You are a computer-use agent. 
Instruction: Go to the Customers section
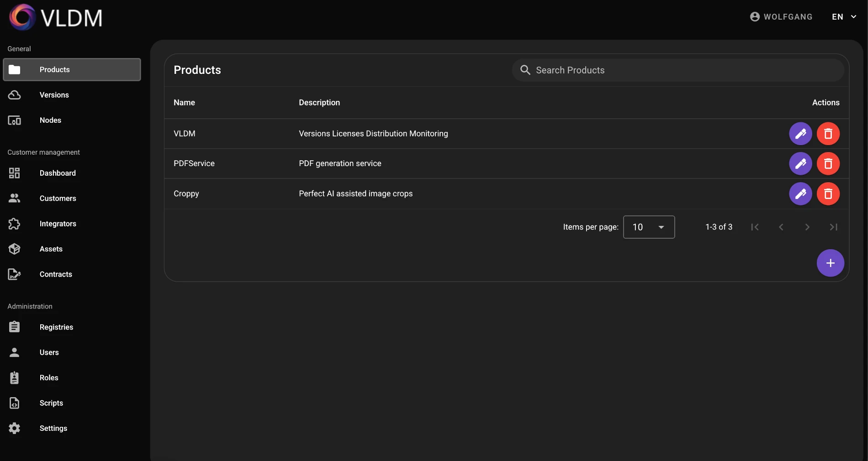[x=58, y=199]
